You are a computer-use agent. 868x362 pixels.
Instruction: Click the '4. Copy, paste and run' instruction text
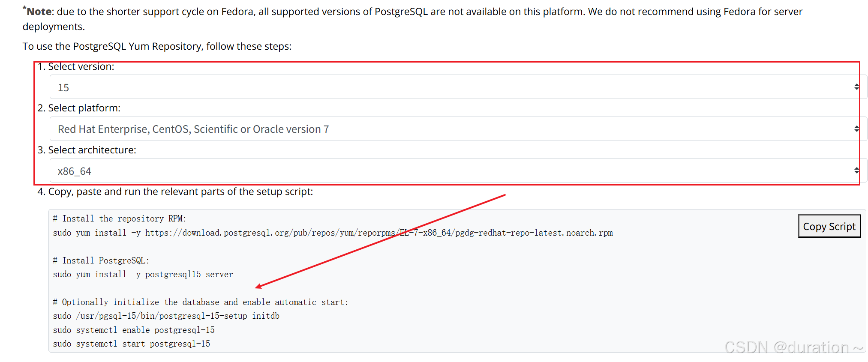[x=175, y=191]
